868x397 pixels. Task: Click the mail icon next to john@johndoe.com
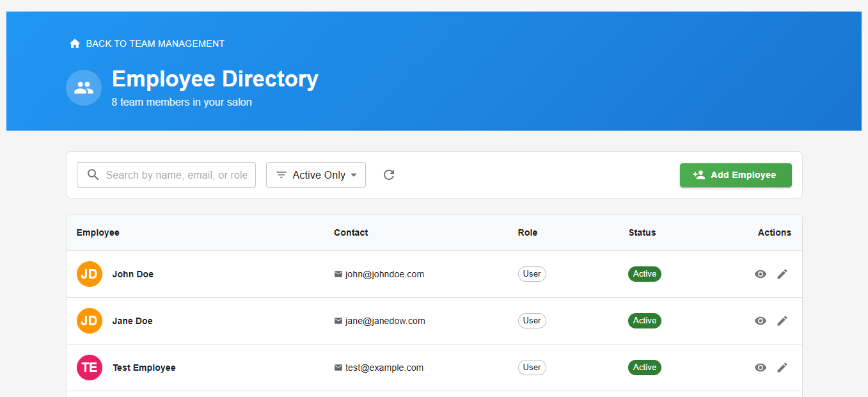pos(338,274)
